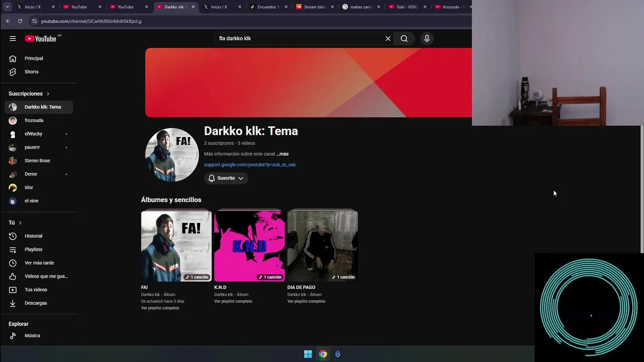
Task: Click the Chrome icon in the taskbar
Action: [323, 354]
